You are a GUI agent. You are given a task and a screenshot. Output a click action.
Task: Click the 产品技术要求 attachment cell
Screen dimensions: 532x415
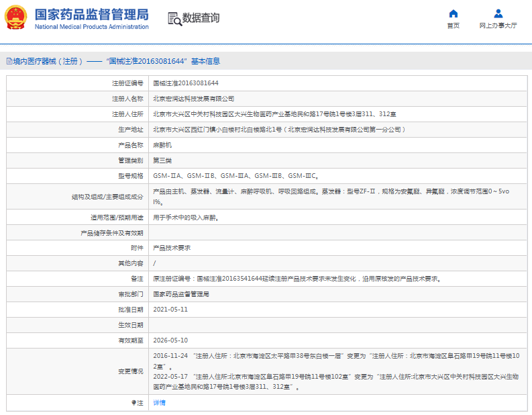click(x=172, y=248)
